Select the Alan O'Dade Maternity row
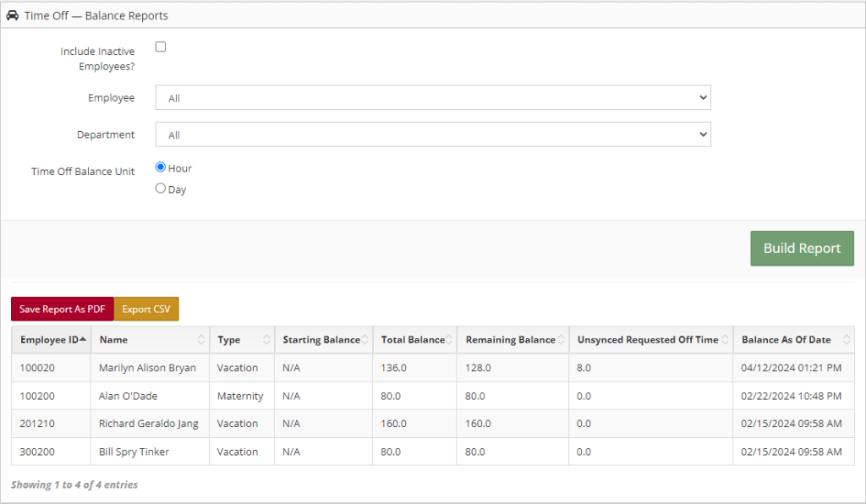The width and height of the screenshot is (866, 504). tap(433, 396)
